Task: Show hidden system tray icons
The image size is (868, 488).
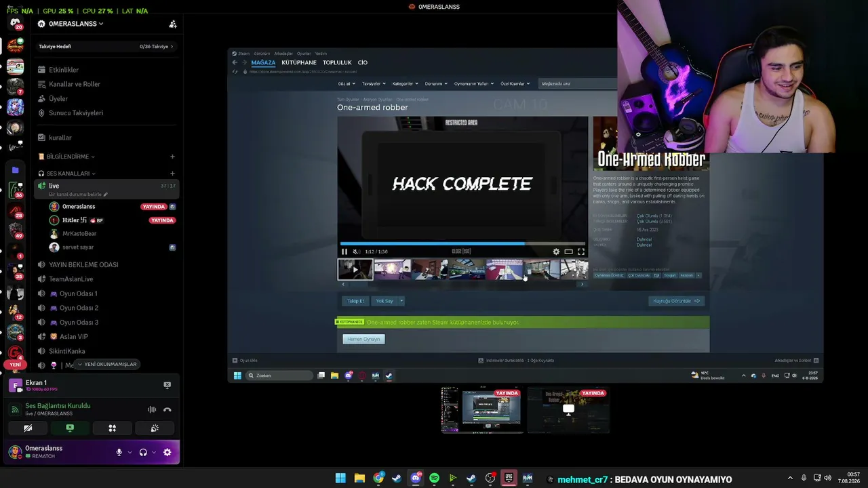Action: tap(790, 479)
